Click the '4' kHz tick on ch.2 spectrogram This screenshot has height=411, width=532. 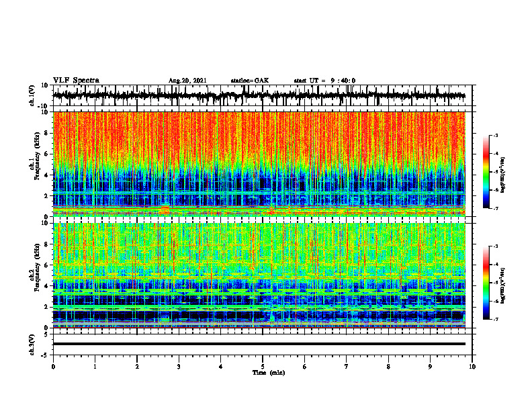pyautogui.click(x=46, y=286)
